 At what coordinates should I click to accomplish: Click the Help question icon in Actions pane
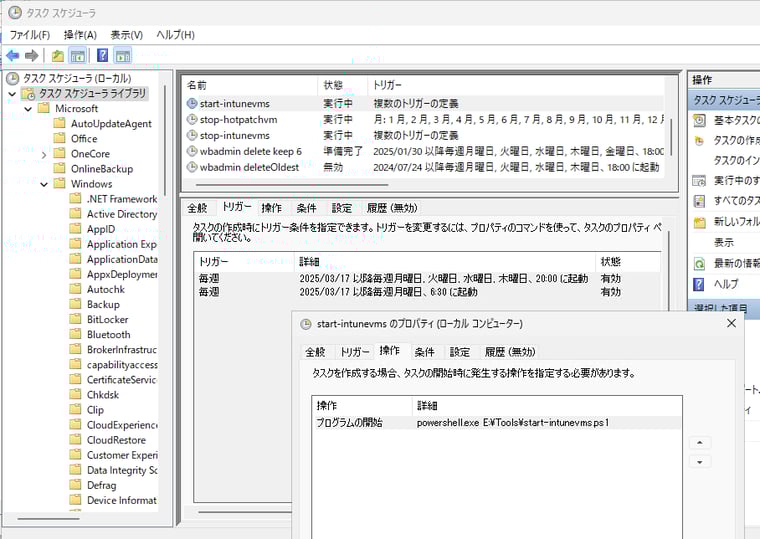point(699,284)
